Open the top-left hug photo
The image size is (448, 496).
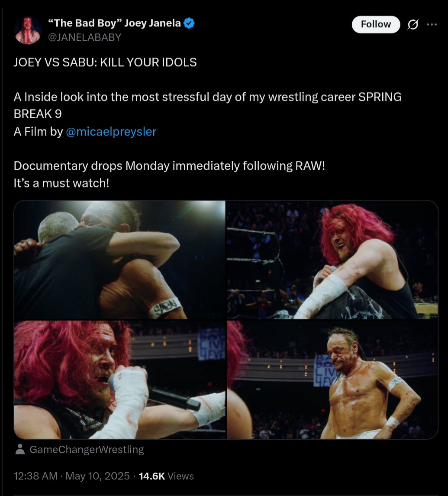tap(119, 260)
